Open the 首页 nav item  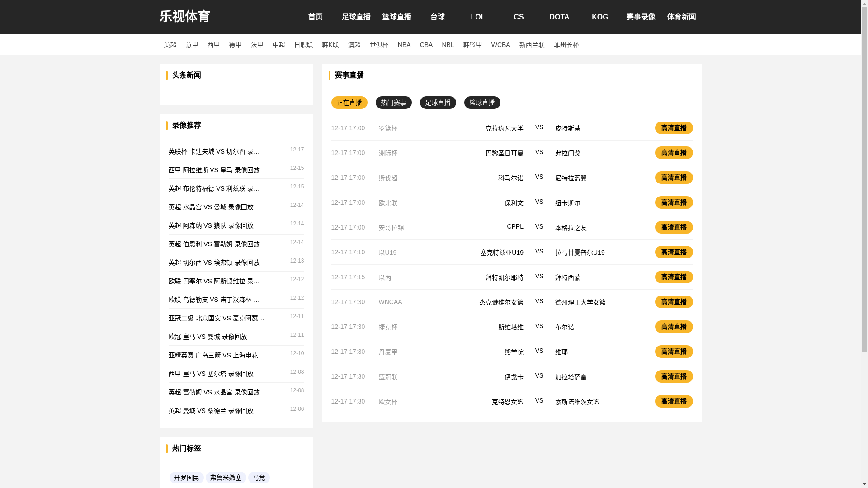[316, 17]
